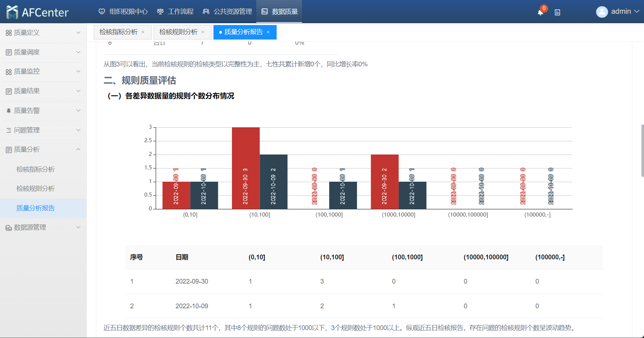644x338 pixels.
Task: Open the admin user dropdown arrow
Action: pyautogui.click(x=637, y=12)
